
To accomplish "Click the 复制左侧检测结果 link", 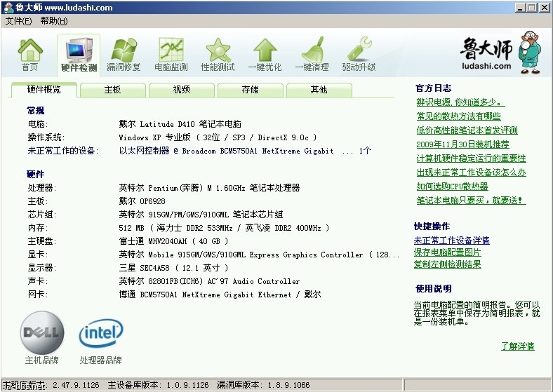I will (448, 264).
